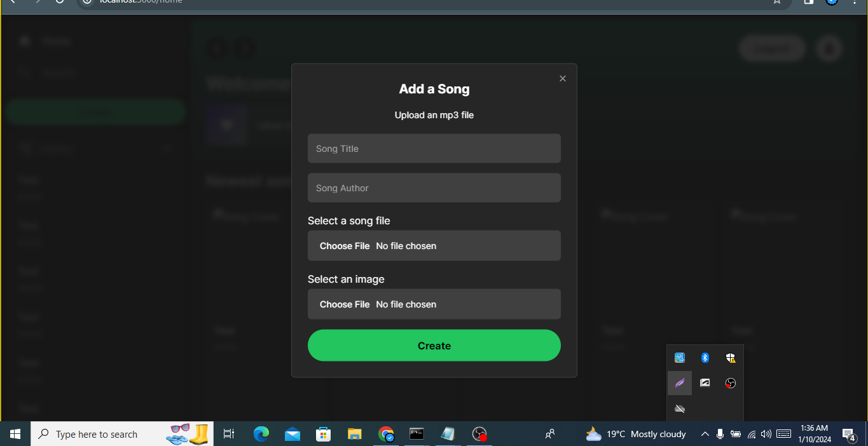Open the Mail app on taskbar
868x446 pixels.
[293, 434]
